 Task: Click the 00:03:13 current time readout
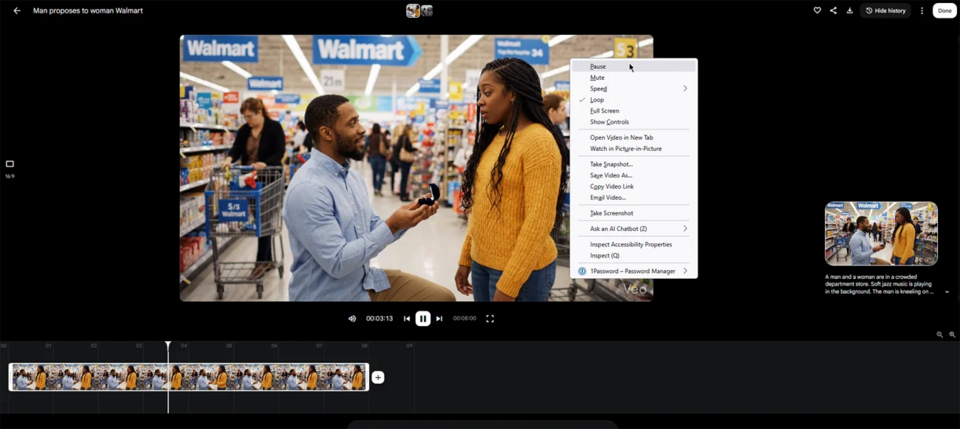pyautogui.click(x=380, y=318)
